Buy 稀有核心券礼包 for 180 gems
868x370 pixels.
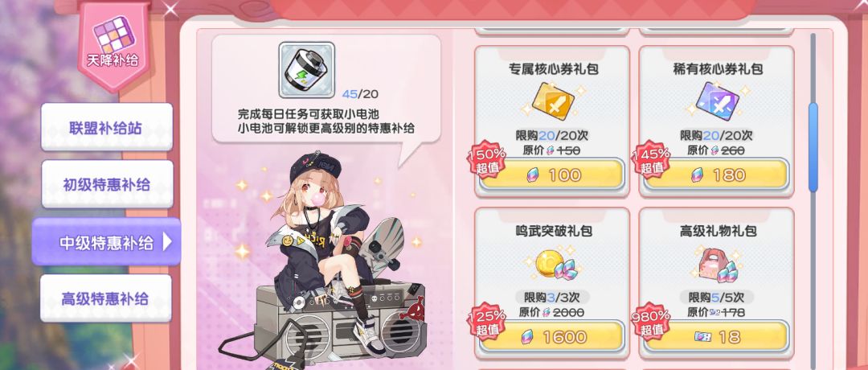pos(716,175)
